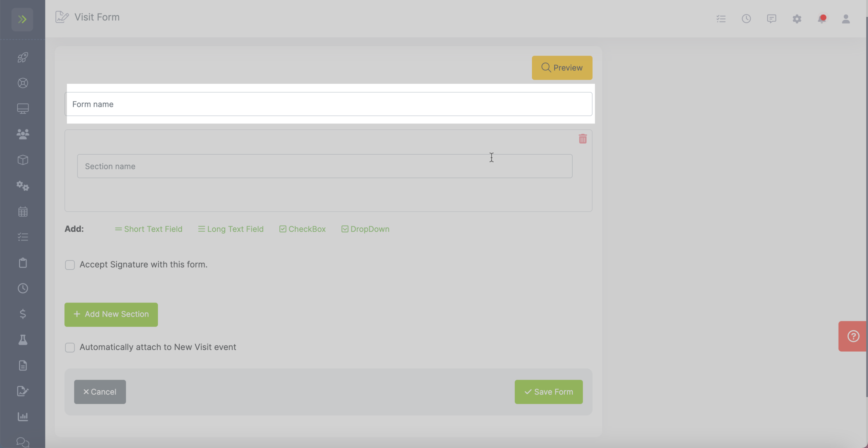Click the Save Form button
Image resolution: width=868 pixels, height=448 pixels.
pos(549,392)
